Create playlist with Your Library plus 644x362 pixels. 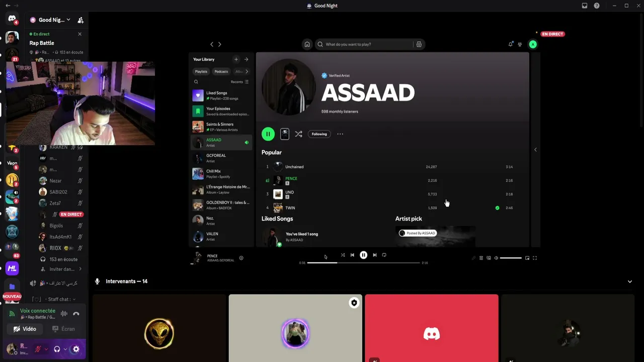pyautogui.click(x=236, y=59)
